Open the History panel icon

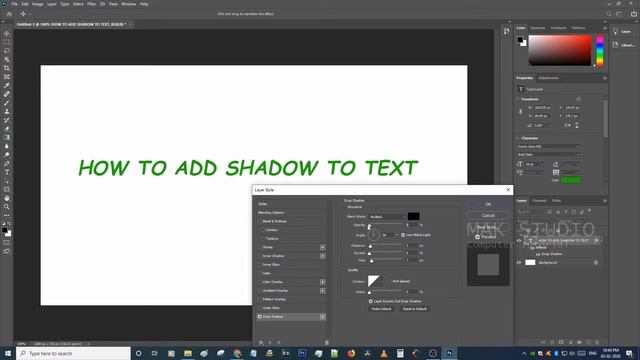click(x=506, y=31)
